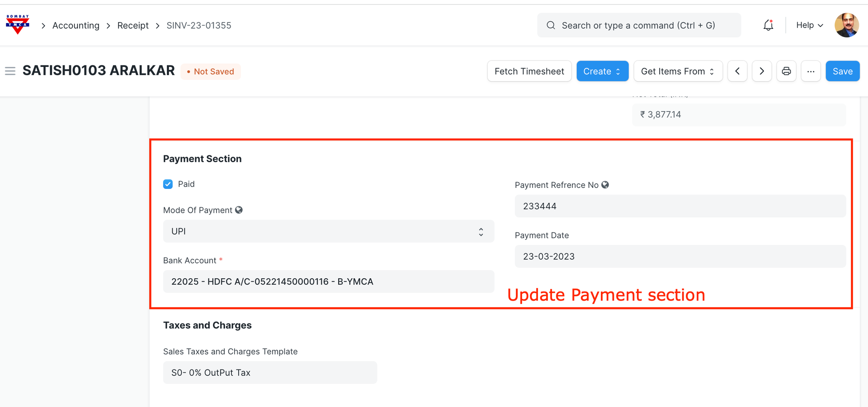This screenshot has width=868, height=407.
Task: Click the Fetch Timesheet button
Action: [x=529, y=71]
